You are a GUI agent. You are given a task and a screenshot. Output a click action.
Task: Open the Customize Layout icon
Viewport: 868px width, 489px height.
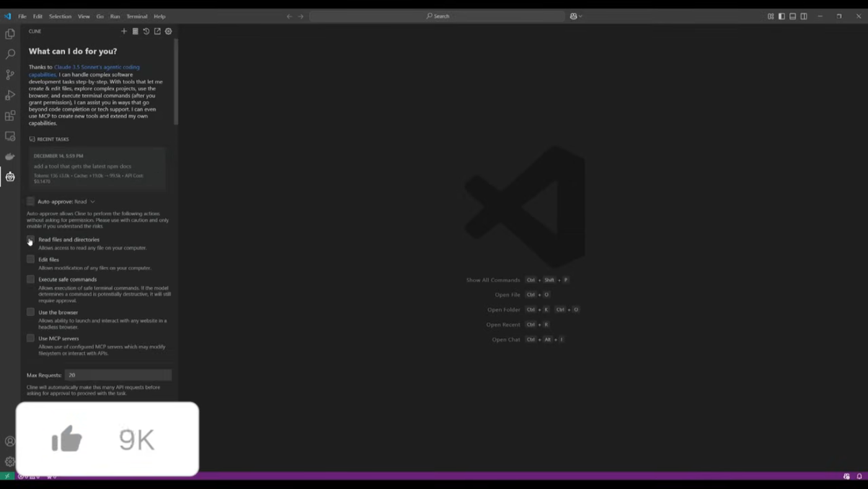tap(771, 16)
